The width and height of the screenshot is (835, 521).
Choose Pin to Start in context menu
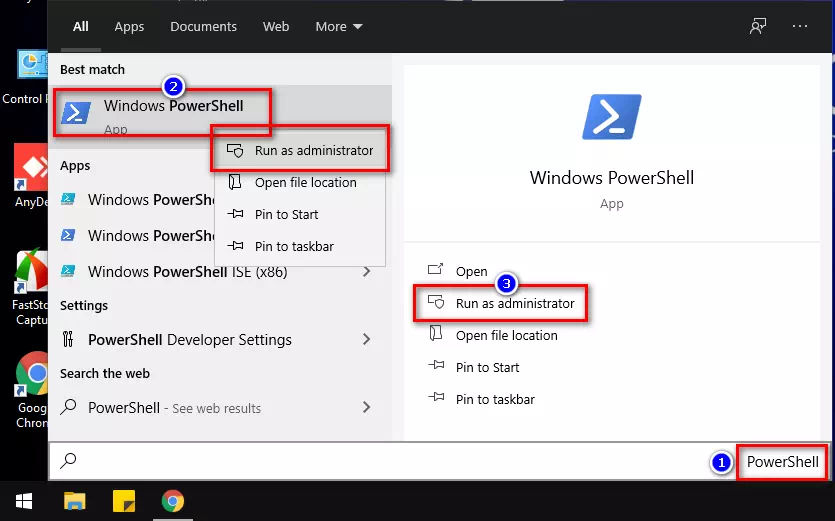pos(300,214)
